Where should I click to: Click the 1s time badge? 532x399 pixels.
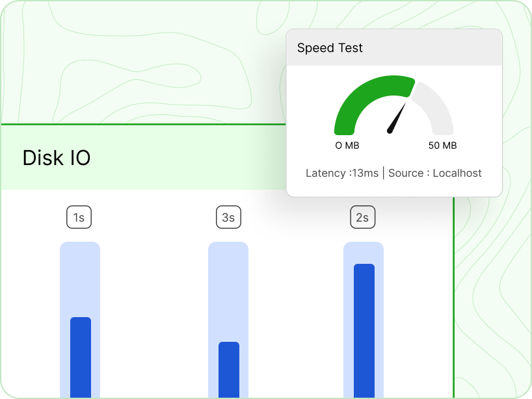tap(79, 217)
